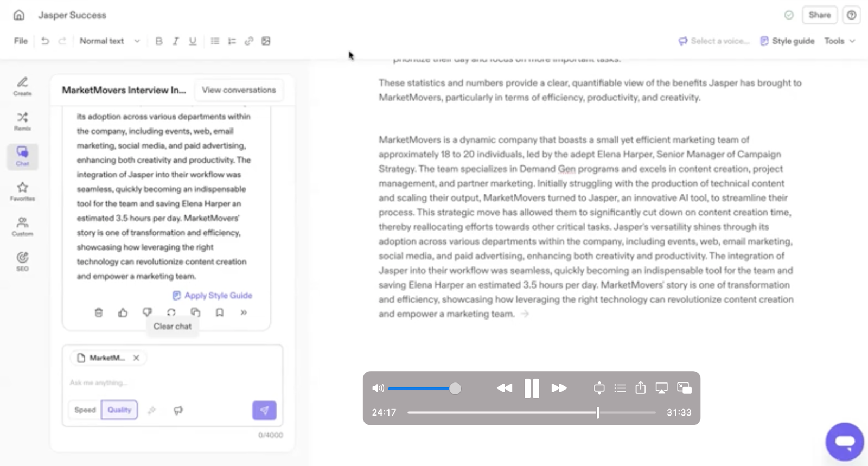Click the MarketMovers Interview chat title
Screen dimensions: 868x466
[124, 90]
